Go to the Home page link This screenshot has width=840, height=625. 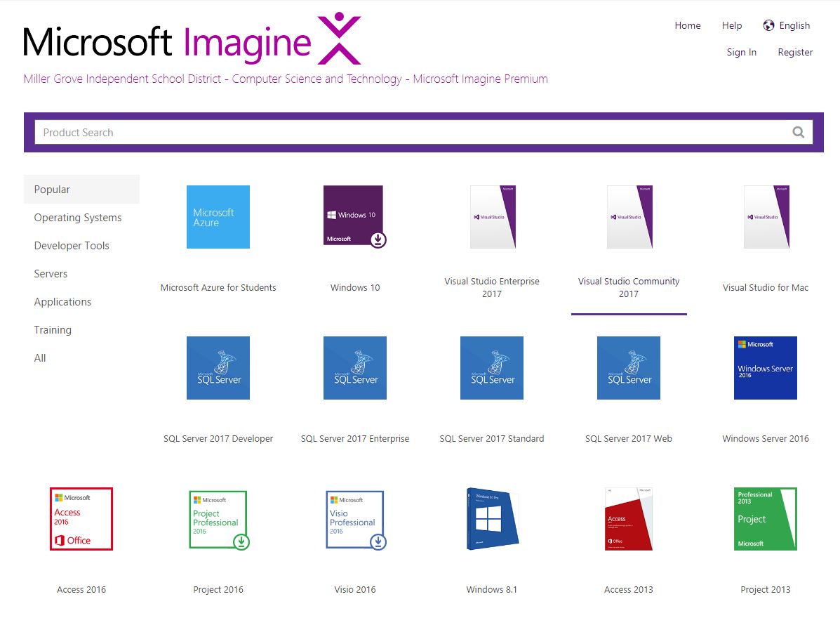pyautogui.click(x=687, y=25)
